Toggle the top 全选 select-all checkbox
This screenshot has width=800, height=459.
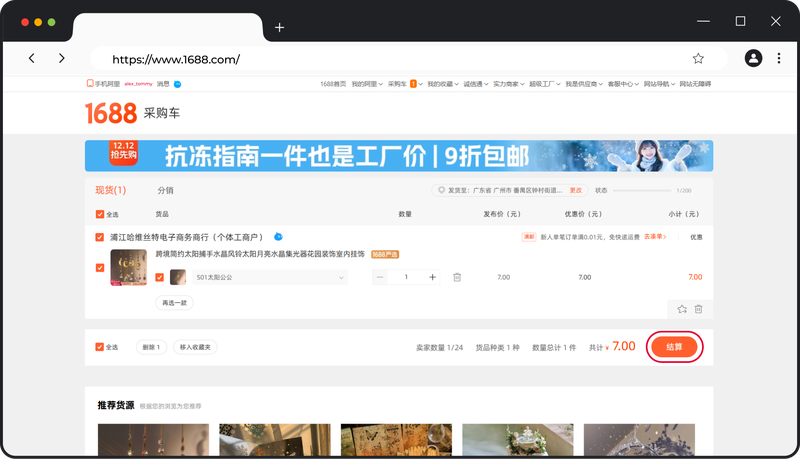[x=100, y=214]
